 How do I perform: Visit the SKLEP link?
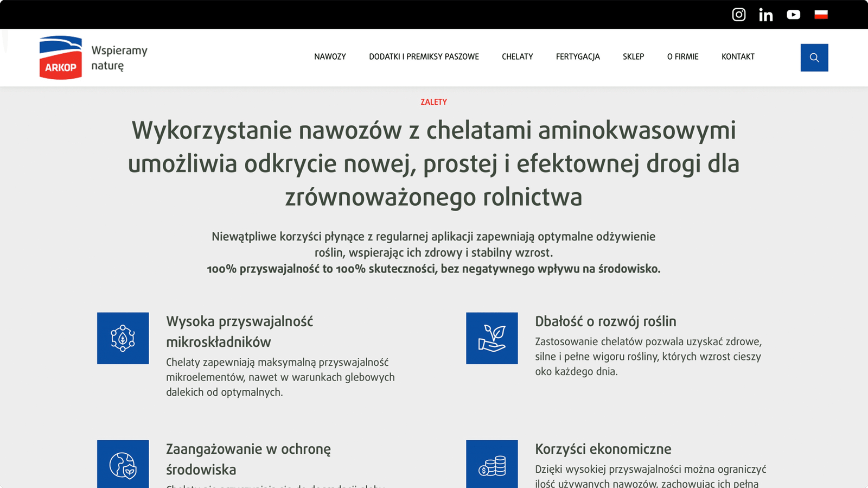[x=633, y=56]
